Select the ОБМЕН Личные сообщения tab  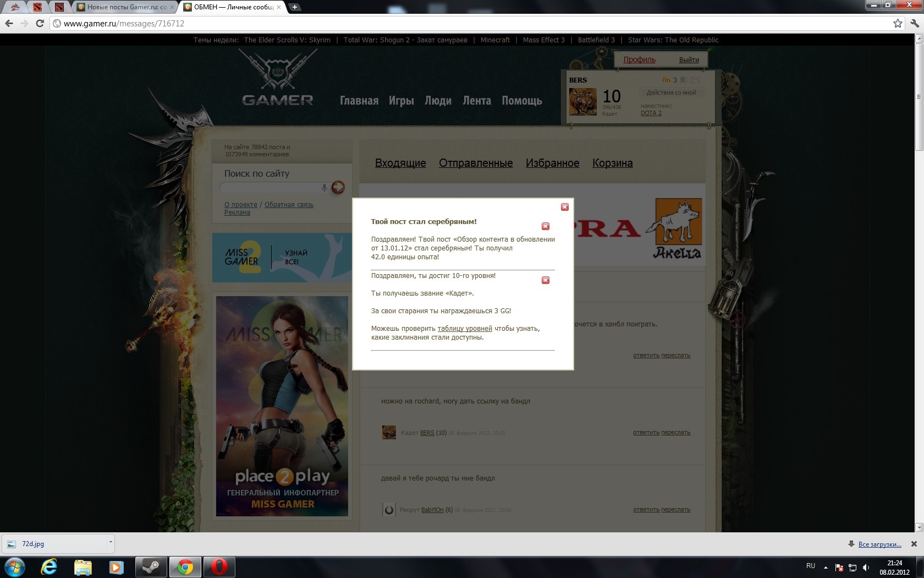[x=233, y=7]
